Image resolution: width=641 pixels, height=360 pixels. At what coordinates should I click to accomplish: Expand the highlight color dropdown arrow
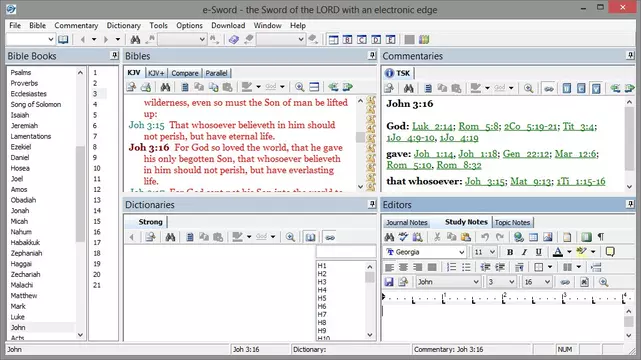point(593,252)
